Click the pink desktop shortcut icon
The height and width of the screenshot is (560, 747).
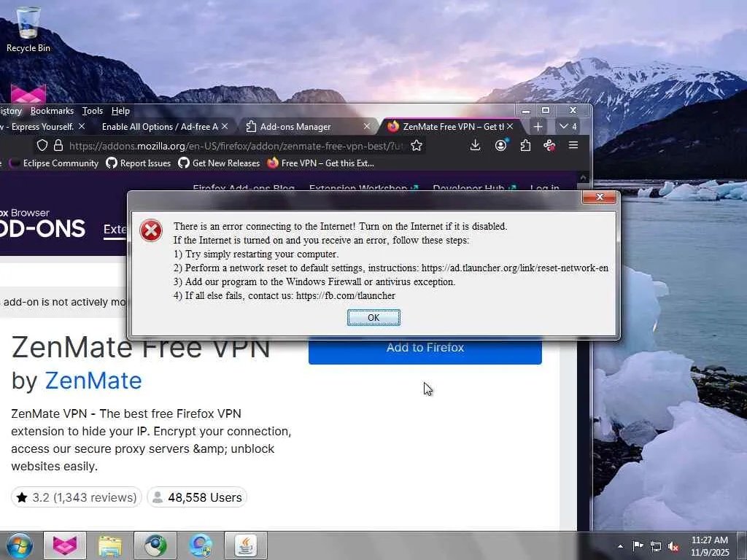[x=28, y=94]
